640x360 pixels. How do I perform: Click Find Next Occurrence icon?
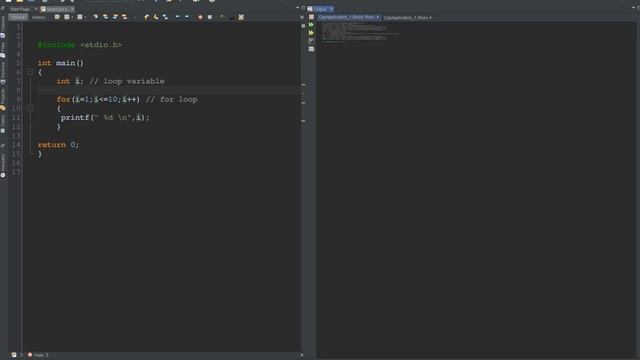point(115,17)
